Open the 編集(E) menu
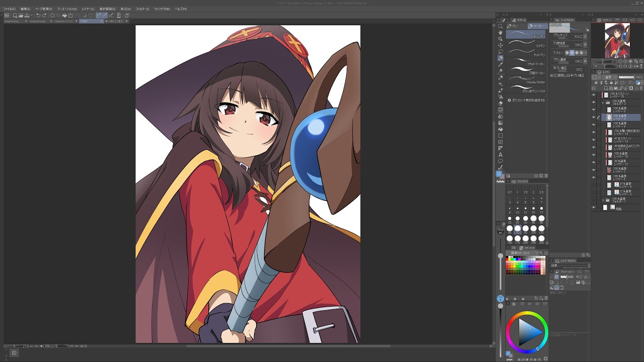This screenshot has height=362, width=644. coord(26,9)
